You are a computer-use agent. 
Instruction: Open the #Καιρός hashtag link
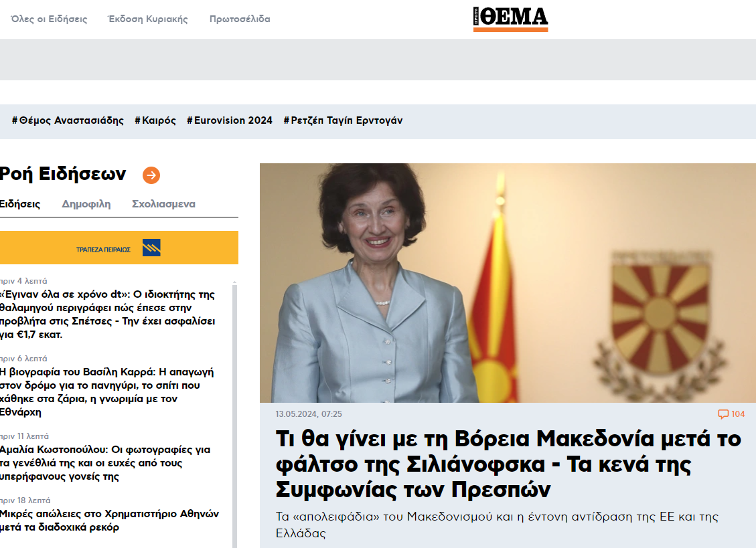coord(155,120)
